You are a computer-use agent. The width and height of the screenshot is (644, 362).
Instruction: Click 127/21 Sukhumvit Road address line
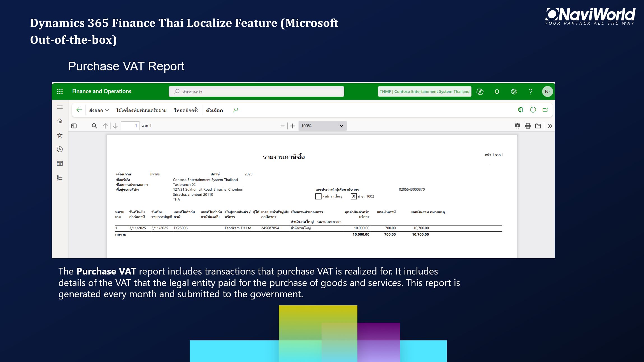pyautogui.click(x=208, y=190)
